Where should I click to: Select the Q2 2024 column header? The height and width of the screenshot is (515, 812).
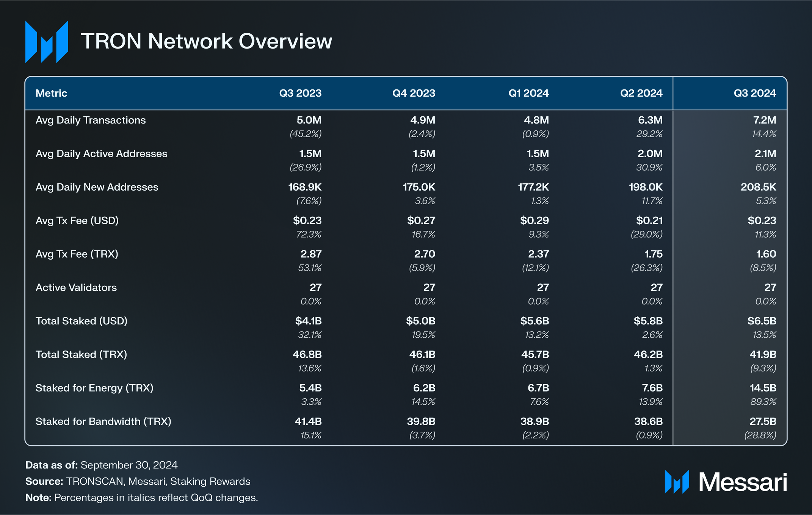[641, 93]
